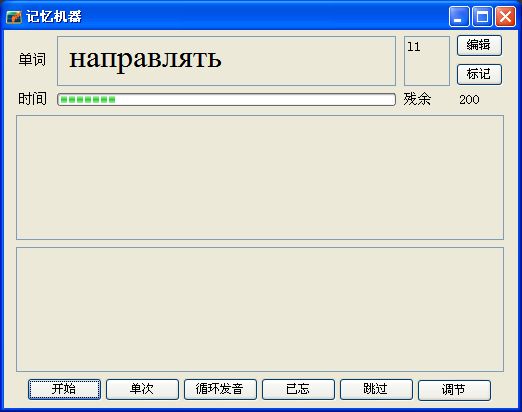The image size is (522, 412).
Task: Click the 单词 word label
Action: [32, 60]
